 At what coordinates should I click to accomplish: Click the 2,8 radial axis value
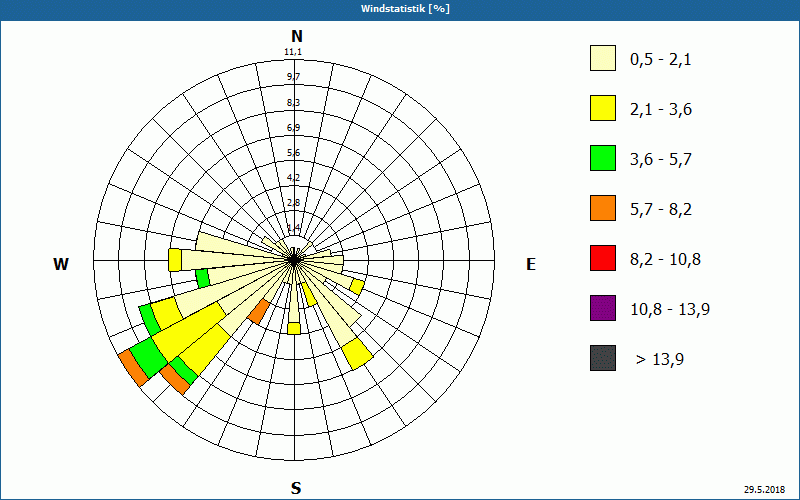tap(293, 203)
